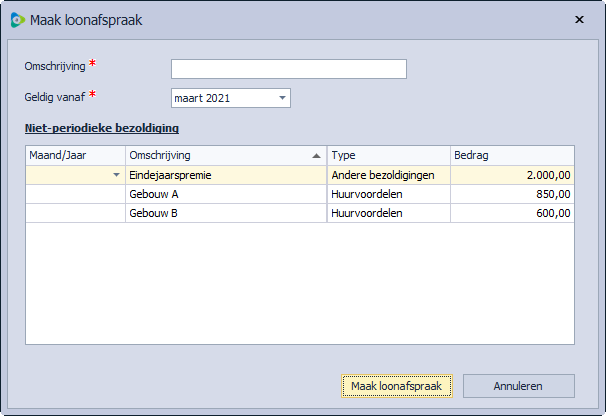Click the app icon in title bar
The height and width of the screenshot is (416, 606).
point(17,19)
